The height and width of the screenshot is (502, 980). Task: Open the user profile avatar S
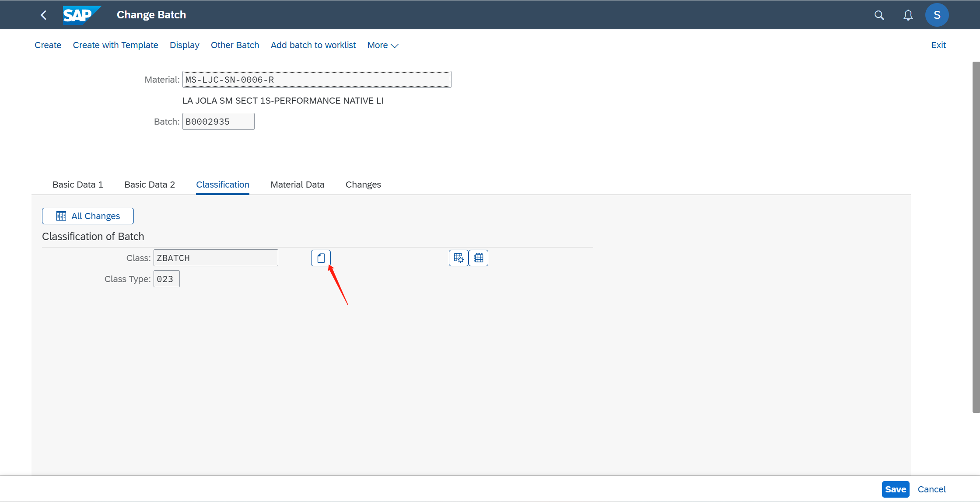(x=937, y=15)
